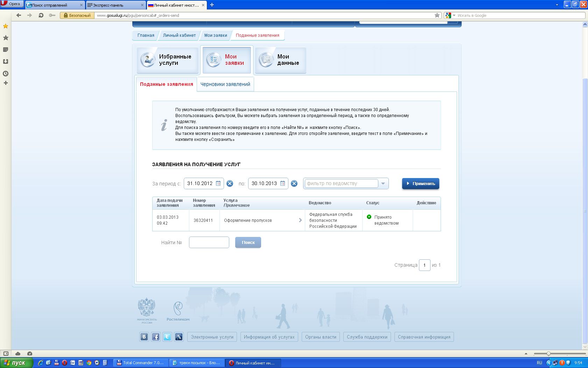Screen dimensions: 588x368
Task: Clear the start date 31.10.2012
Action: pyautogui.click(x=230, y=183)
